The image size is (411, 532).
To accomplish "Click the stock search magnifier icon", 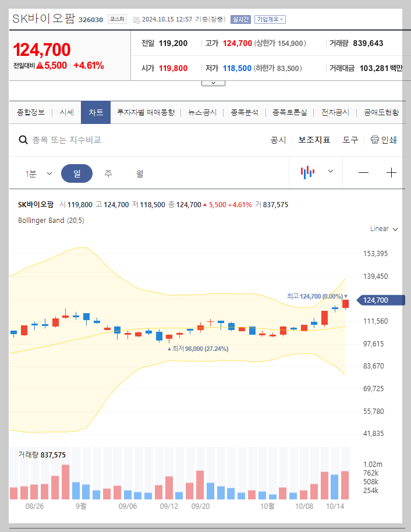I will (23, 140).
